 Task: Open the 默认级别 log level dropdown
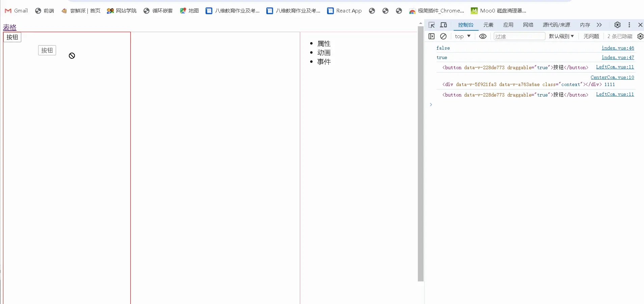[x=561, y=36]
